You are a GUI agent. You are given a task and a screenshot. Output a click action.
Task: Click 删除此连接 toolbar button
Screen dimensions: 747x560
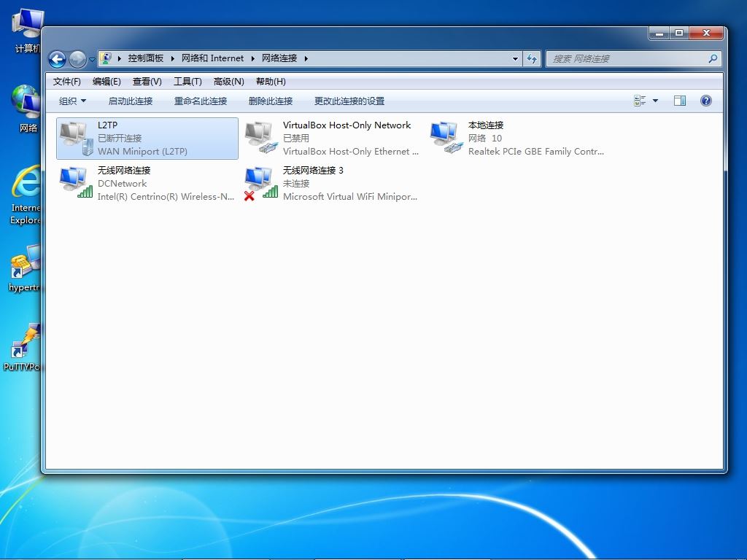270,101
